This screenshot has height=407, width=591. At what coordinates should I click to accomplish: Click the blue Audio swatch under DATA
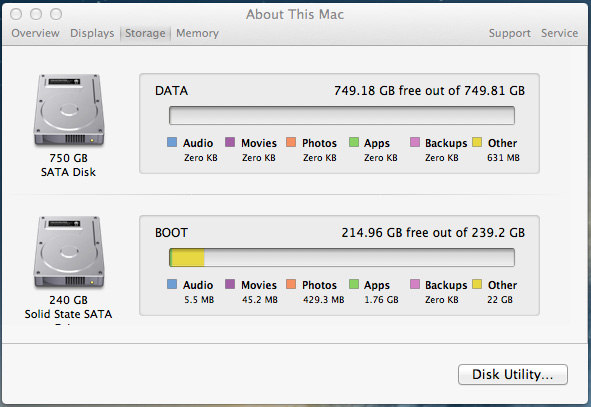[x=172, y=142]
